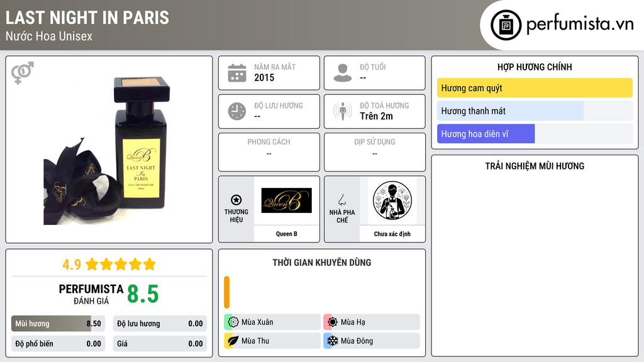This screenshot has height=362, width=644.
Task: Click the green 8.5 Perfumista score
Action: pos(143,294)
